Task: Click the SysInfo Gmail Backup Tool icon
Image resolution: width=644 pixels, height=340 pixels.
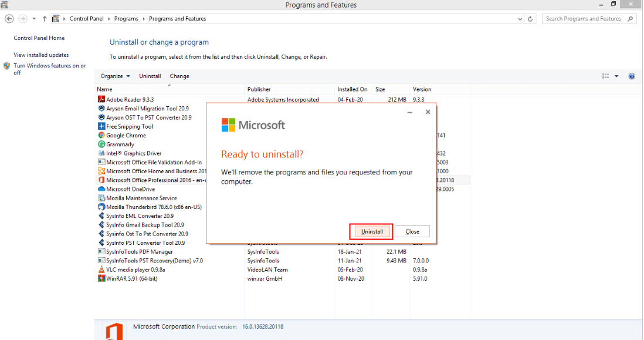Action: 101,225
